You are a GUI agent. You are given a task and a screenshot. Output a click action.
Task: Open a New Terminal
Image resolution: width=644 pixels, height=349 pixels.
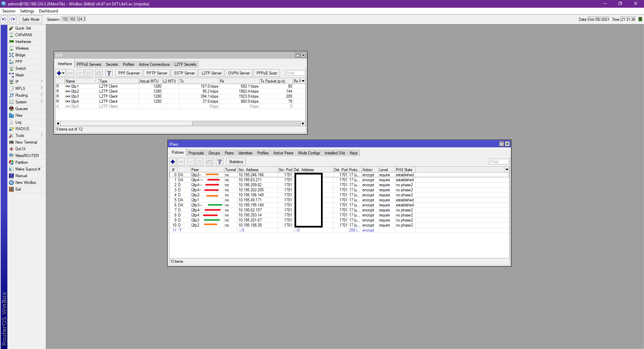point(26,142)
